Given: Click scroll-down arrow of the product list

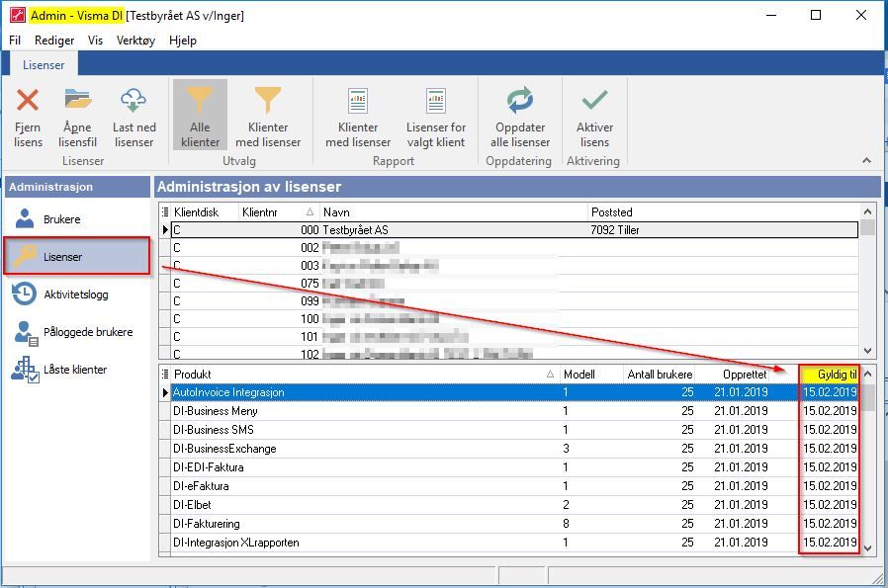Looking at the screenshot, I should (867, 548).
